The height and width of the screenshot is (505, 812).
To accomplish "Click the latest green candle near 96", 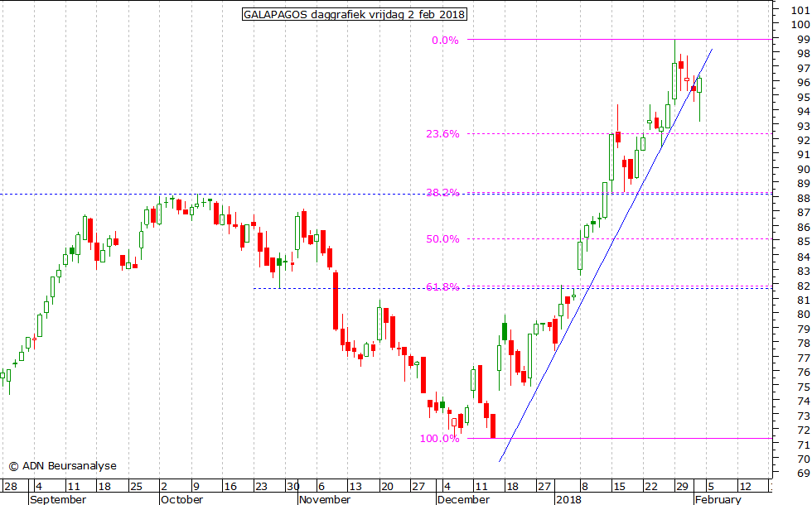I will [699, 84].
